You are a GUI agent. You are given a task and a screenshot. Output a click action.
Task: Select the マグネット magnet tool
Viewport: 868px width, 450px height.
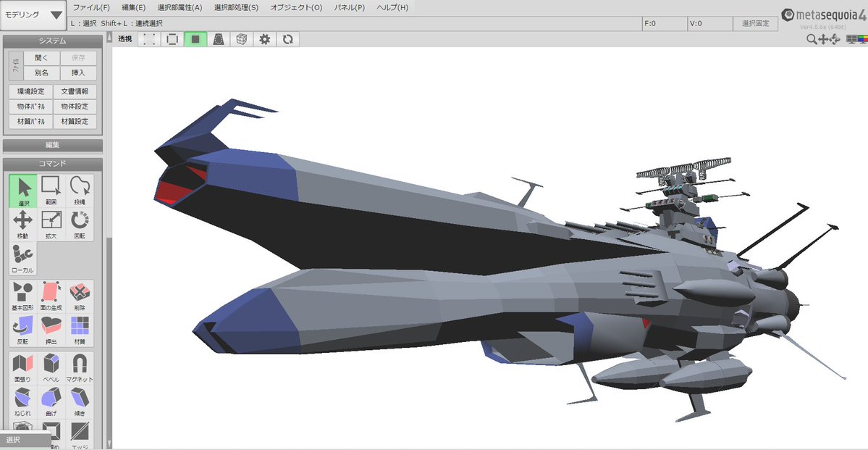coord(80,368)
